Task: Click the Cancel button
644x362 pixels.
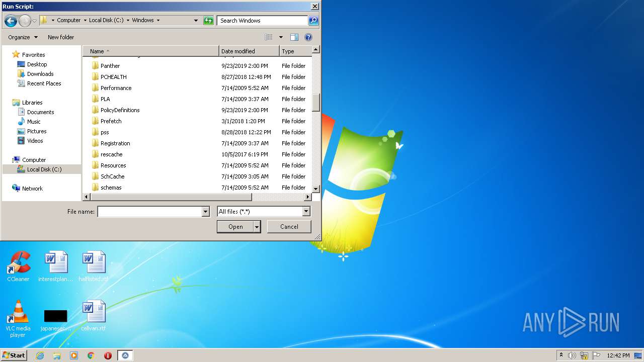Action: pos(289,227)
